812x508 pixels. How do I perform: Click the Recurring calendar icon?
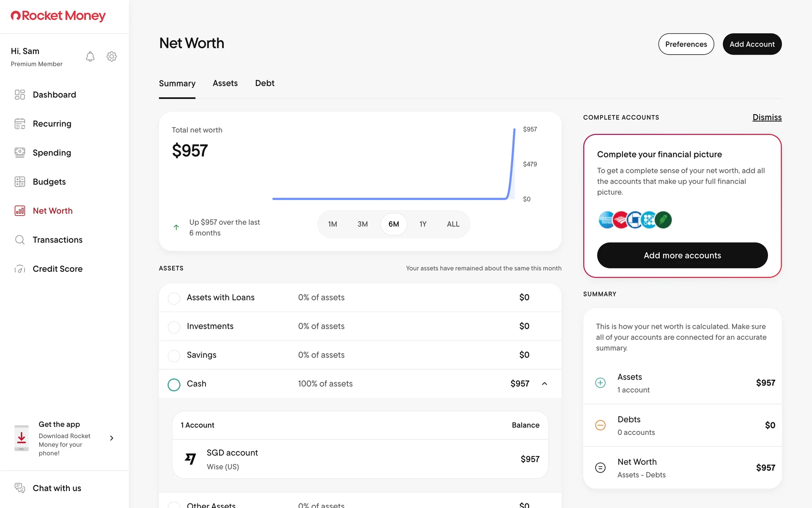[x=20, y=124]
